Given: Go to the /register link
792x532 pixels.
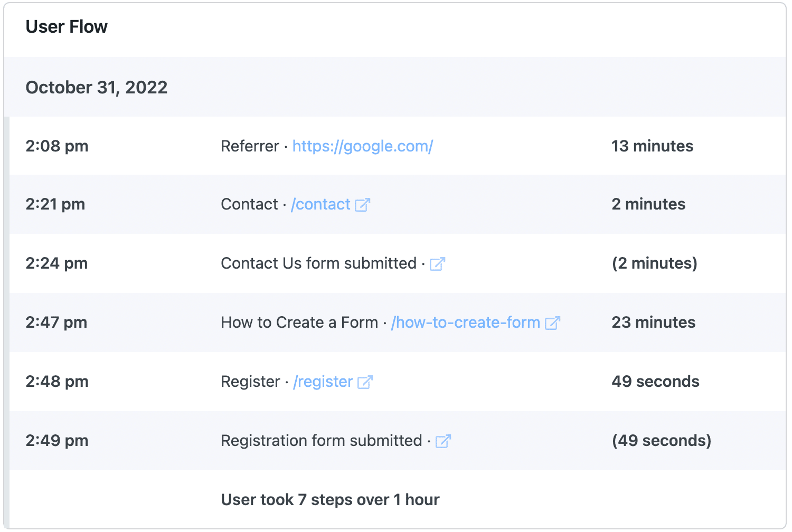Looking at the screenshot, I should pos(323,382).
